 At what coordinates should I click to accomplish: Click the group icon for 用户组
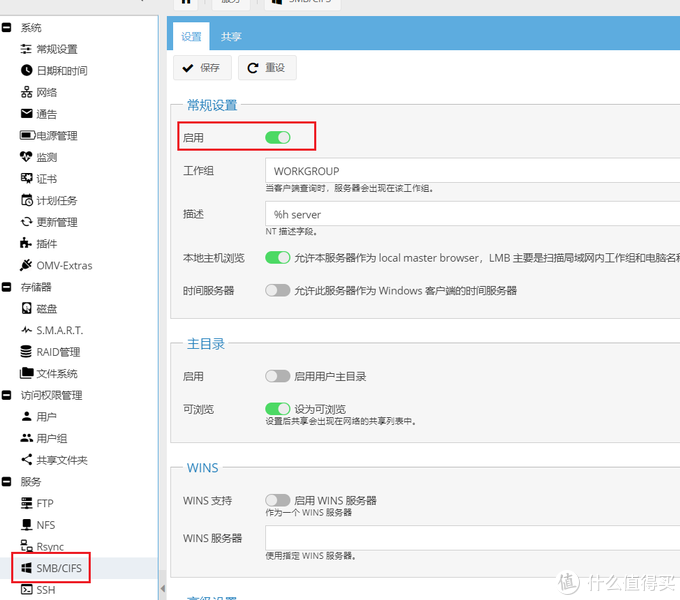click(26, 438)
